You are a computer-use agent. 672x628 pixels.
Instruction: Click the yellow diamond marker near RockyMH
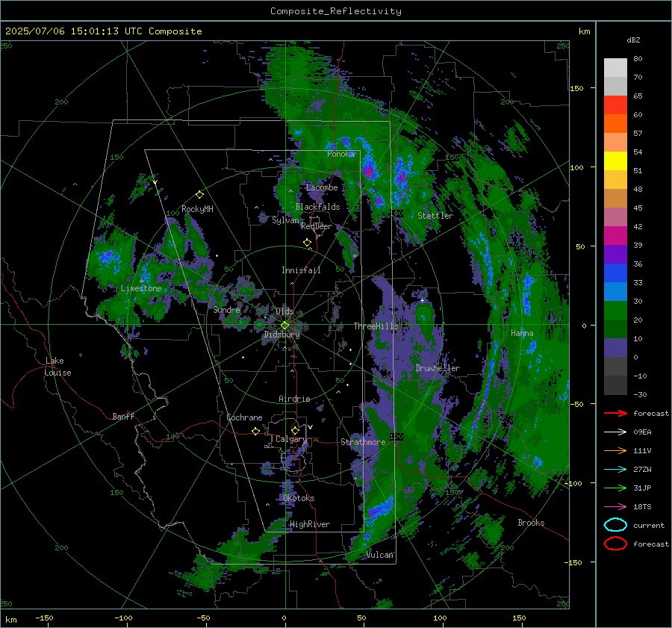199,195
